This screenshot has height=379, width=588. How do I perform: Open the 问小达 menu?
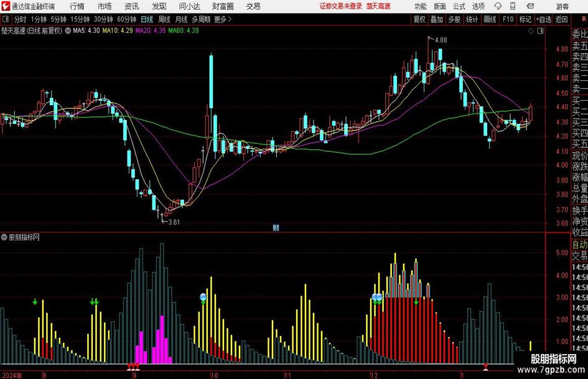point(189,6)
